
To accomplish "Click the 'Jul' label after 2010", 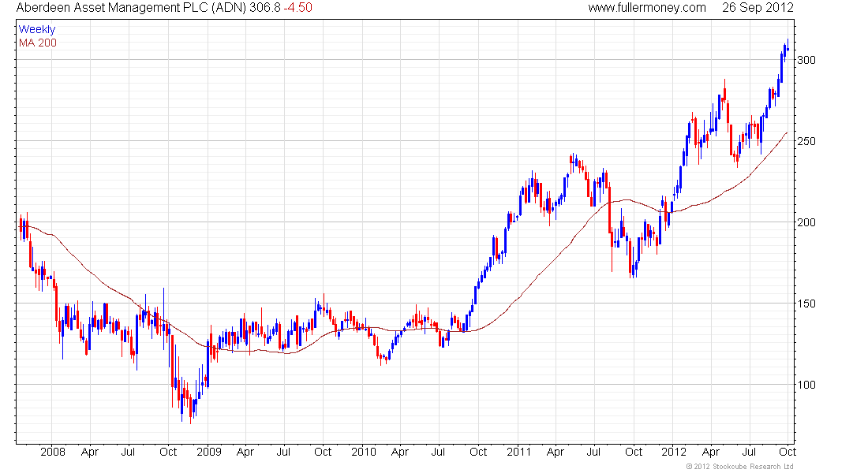I will click(x=438, y=452).
